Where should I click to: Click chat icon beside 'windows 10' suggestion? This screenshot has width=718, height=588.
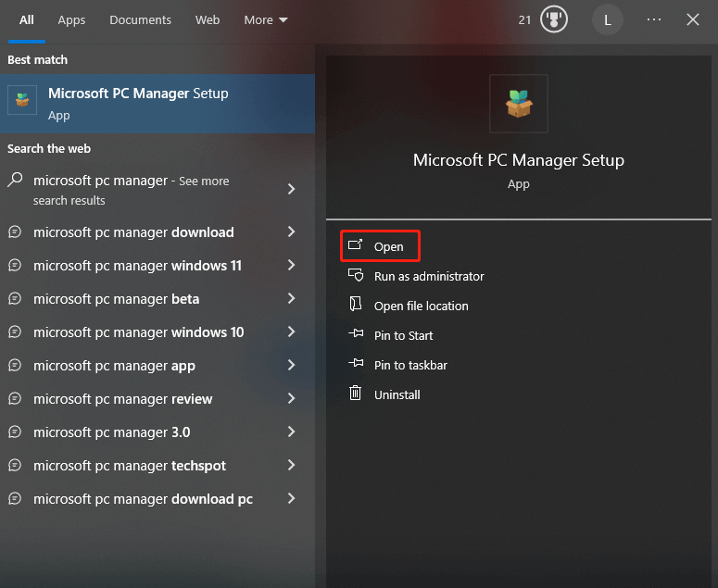tap(15, 332)
